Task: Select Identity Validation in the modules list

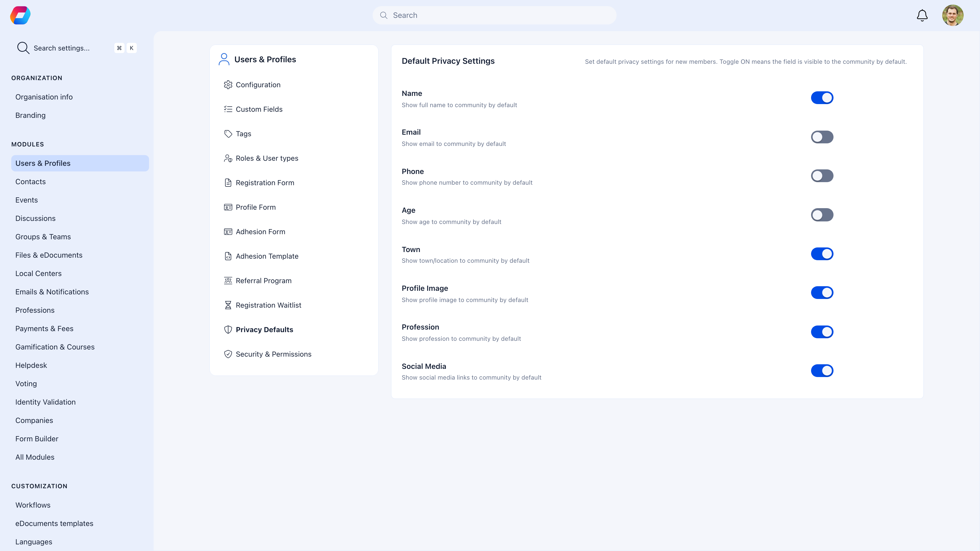Action: pos(45,402)
